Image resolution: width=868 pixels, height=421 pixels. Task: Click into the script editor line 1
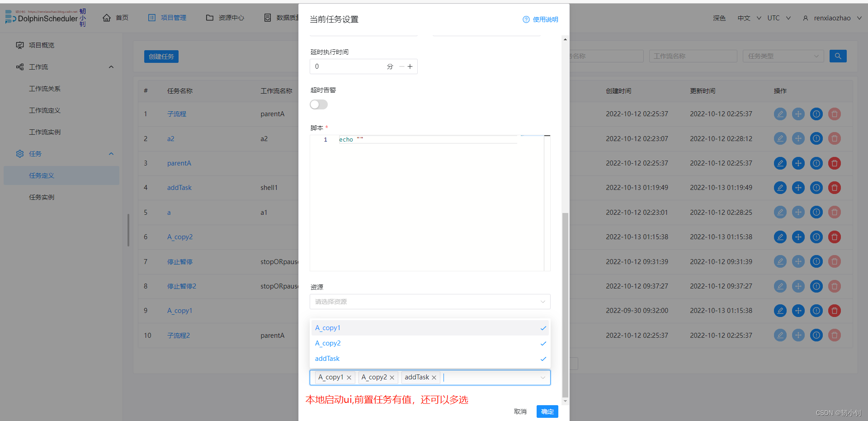click(x=428, y=140)
